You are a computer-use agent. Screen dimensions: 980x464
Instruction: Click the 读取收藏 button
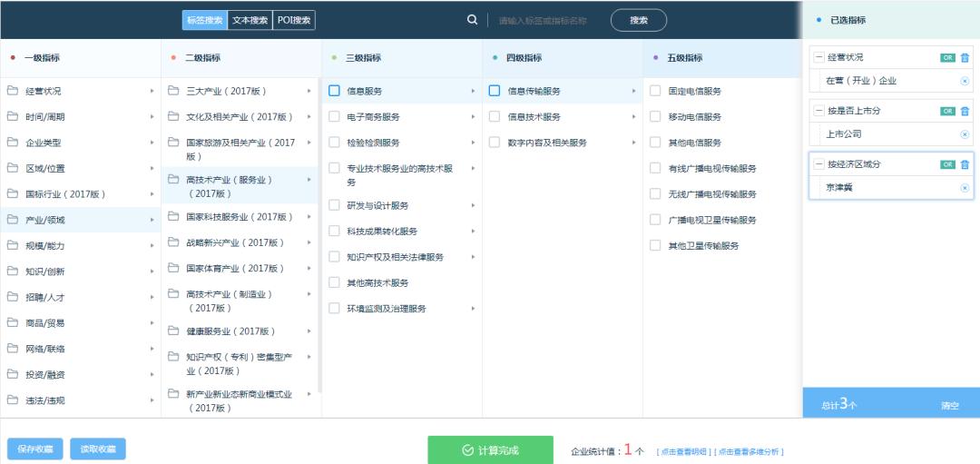(x=98, y=449)
